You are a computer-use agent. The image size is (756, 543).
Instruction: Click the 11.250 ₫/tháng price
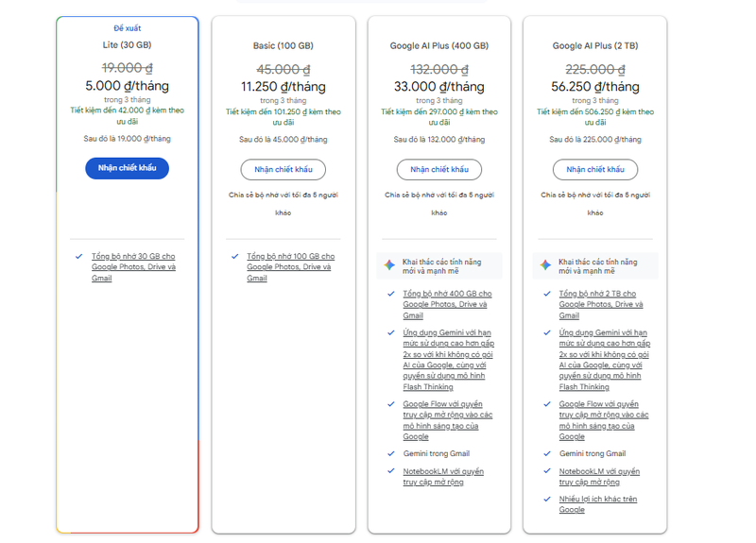[x=283, y=87]
